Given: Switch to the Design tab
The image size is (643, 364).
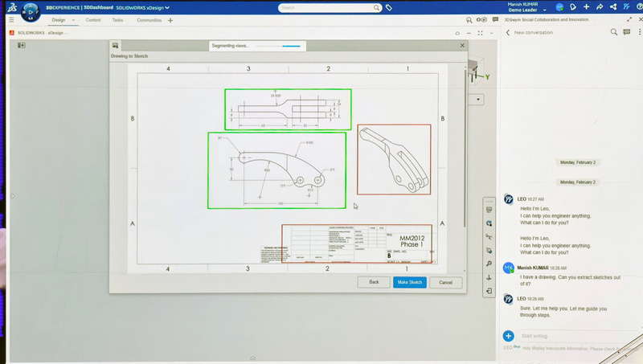Looking at the screenshot, I should [x=58, y=19].
